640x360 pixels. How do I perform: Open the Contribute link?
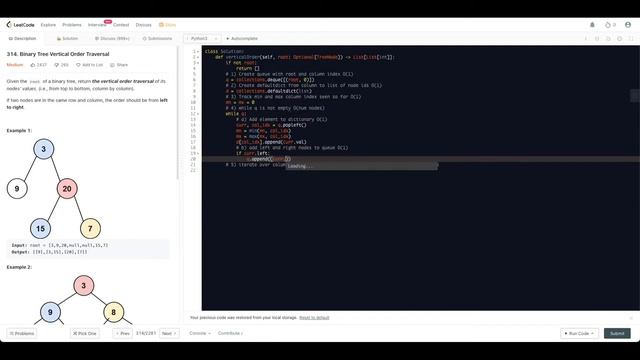click(x=230, y=333)
